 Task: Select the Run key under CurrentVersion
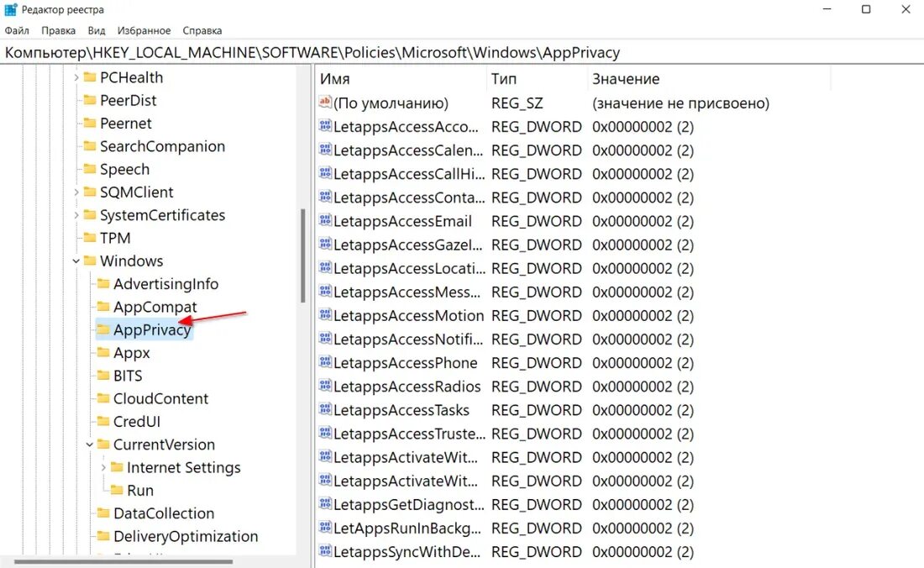point(140,490)
